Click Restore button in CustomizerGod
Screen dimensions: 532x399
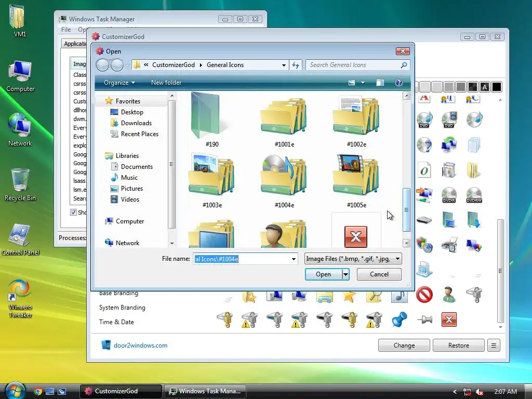pos(458,345)
